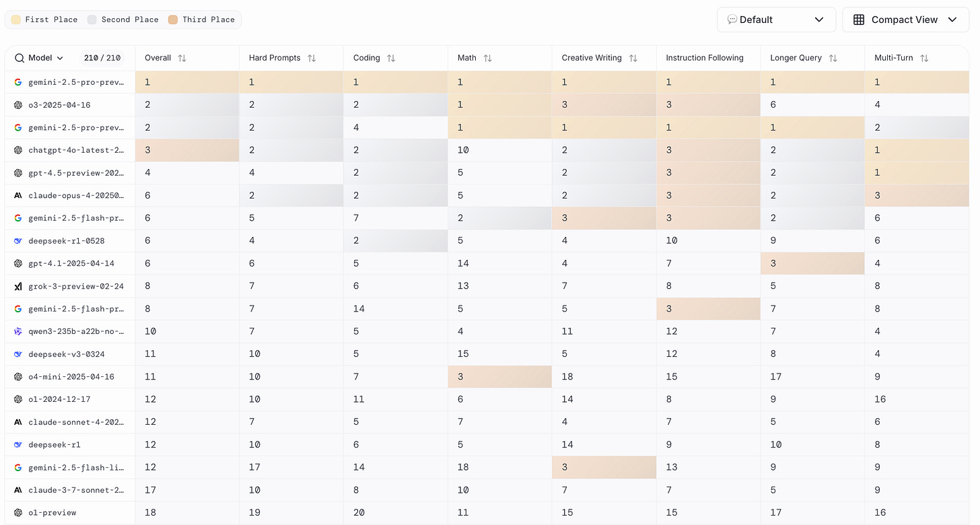Click the DeepSeek whale logo beside deepseek-r1-0528
This screenshot has height=525, width=980.
18,241
